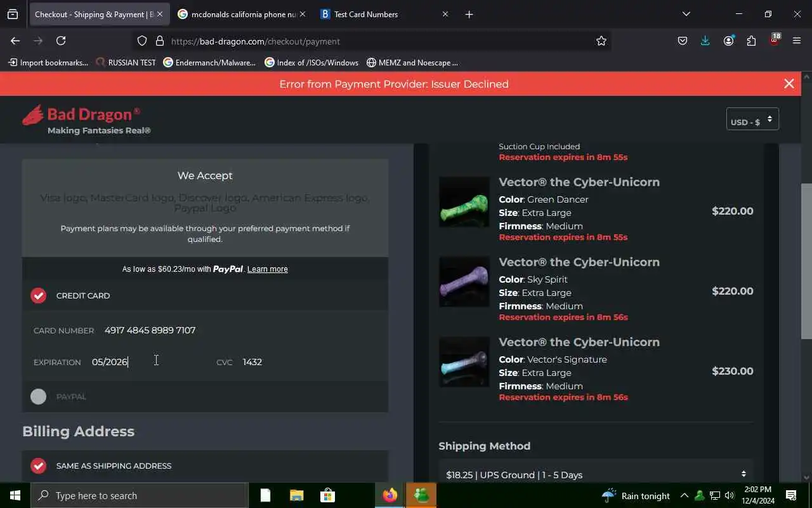The image size is (812, 508).
Task: Click the green people app taskbar icon
Action: point(421,495)
